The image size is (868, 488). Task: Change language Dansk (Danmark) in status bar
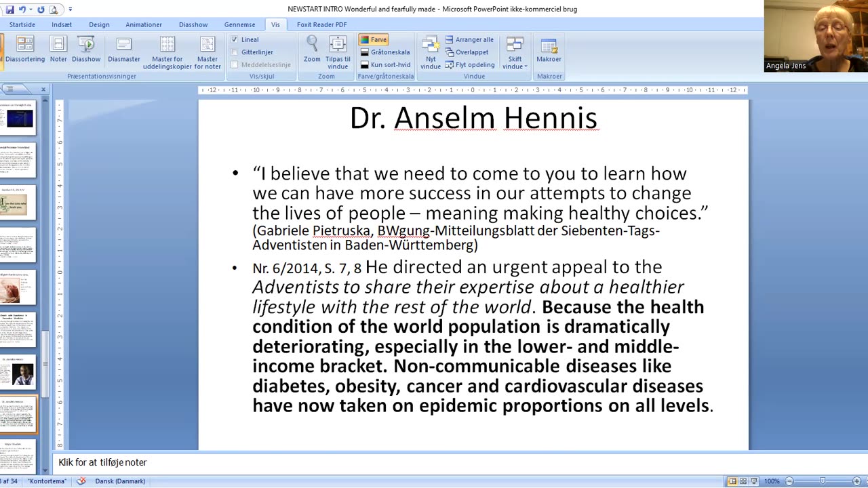click(x=120, y=481)
